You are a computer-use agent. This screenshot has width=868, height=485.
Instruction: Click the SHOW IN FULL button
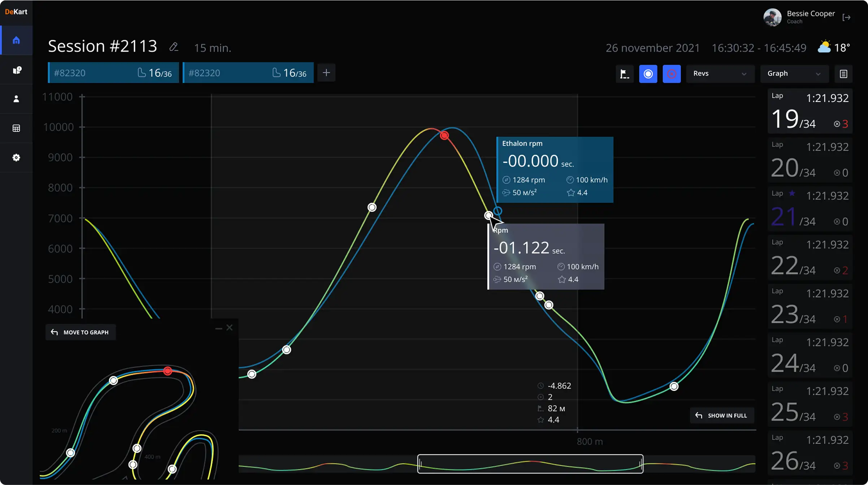tap(721, 416)
